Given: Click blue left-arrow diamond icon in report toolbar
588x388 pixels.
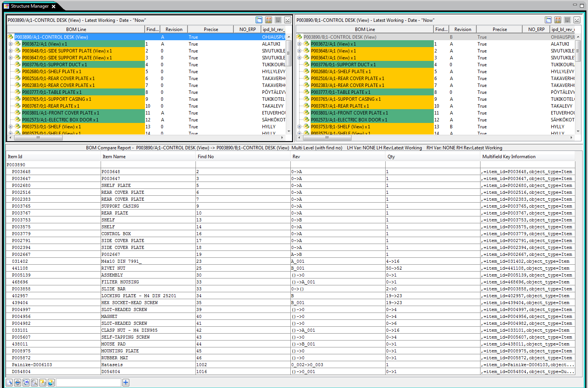Looking at the screenshot, I should 18,382.
